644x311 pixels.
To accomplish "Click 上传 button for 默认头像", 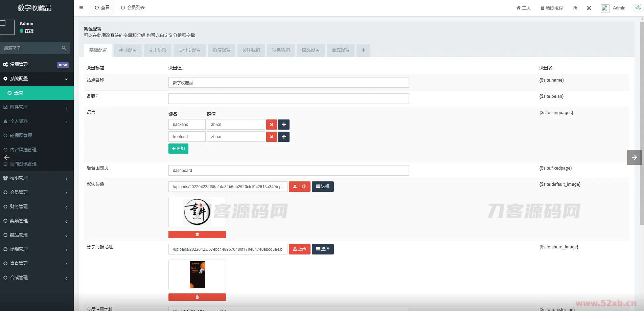I will (299, 186).
